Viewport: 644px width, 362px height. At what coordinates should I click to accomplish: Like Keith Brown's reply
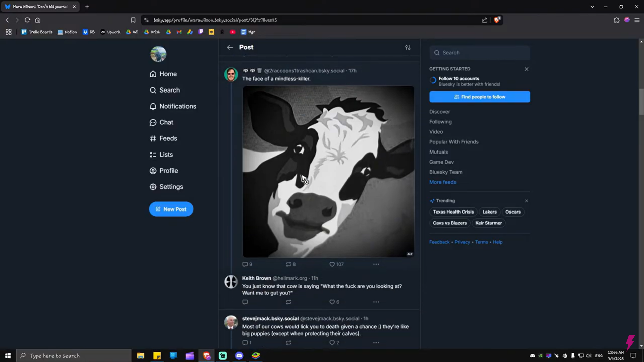tap(332, 302)
